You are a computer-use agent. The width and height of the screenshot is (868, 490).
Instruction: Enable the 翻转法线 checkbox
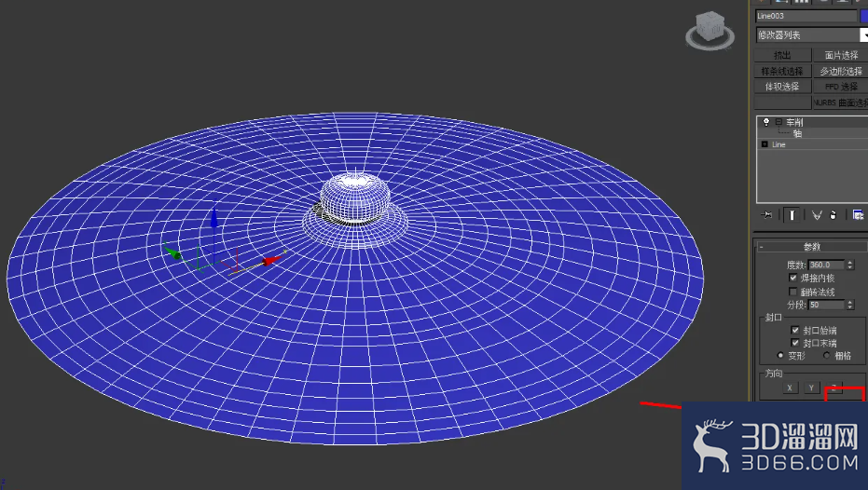pyautogui.click(x=792, y=292)
